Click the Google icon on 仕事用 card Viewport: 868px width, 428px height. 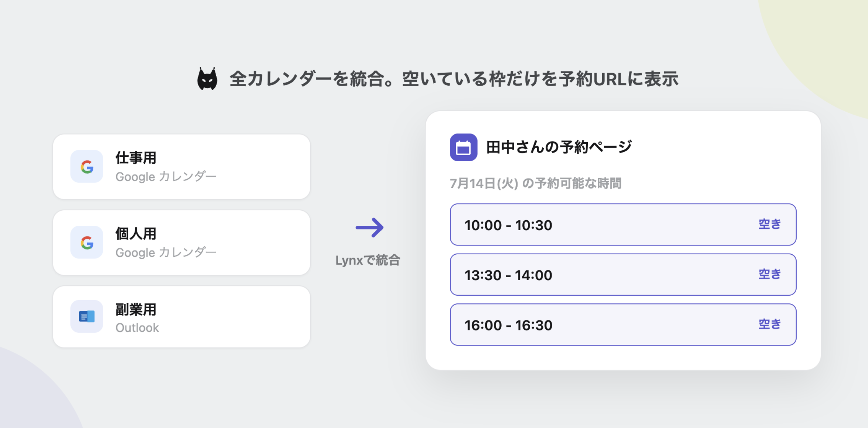coord(87,167)
